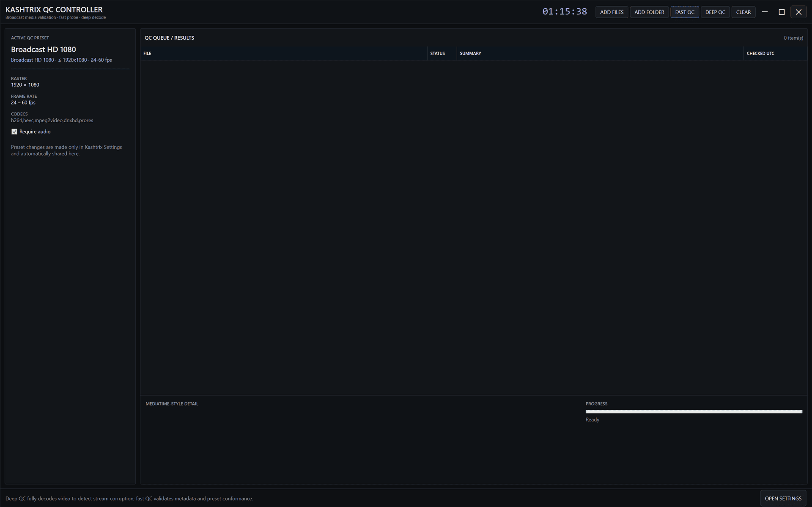
Task: Click the ADD FILES button
Action: click(x=612, y=12)
